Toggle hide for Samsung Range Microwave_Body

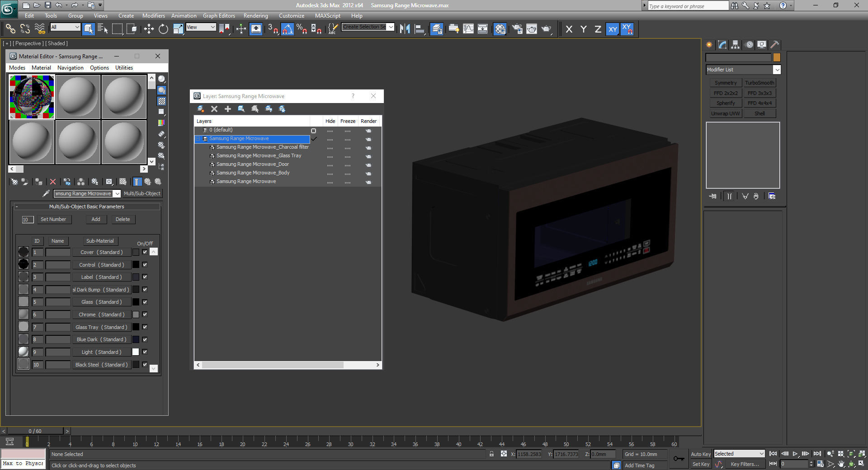pos(330,174)
